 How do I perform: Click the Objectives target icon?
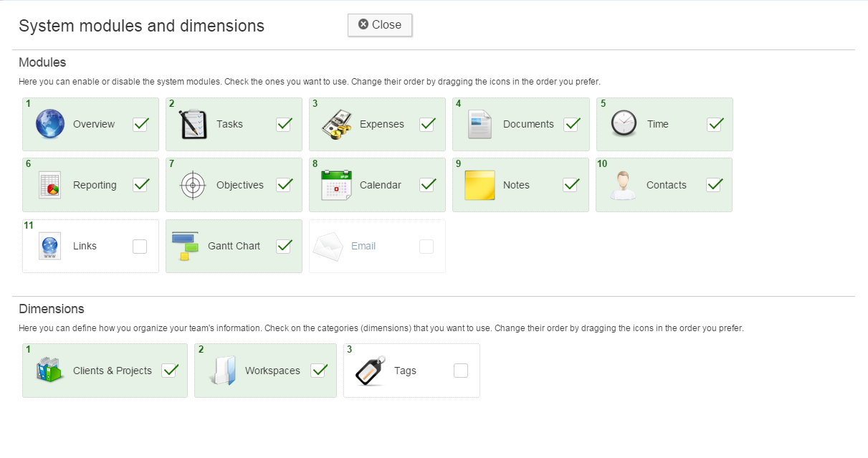click(x=193, y=185)
